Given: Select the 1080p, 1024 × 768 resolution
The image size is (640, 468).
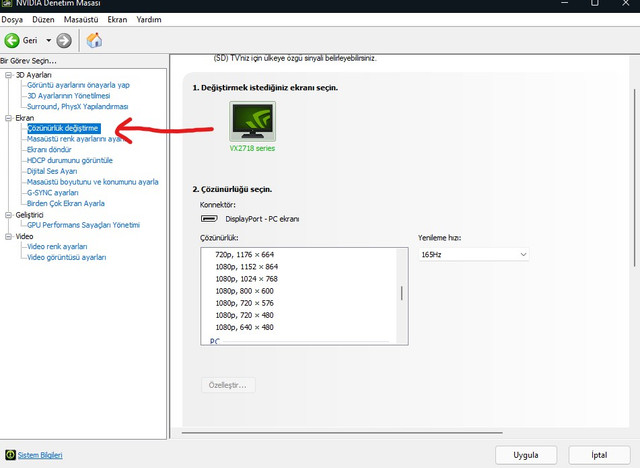Looking at the screenshot, I should 246,279.
